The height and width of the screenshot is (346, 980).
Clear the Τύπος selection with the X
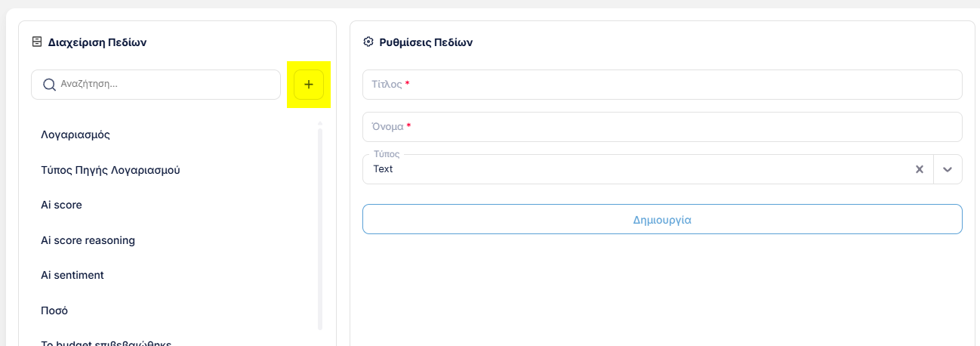click(x=920, y=169)
